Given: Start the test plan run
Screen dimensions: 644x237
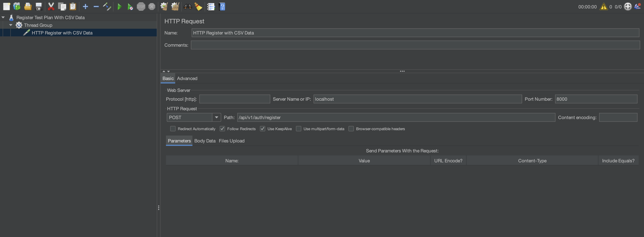Looking at the screenshot, I should 119,7.
